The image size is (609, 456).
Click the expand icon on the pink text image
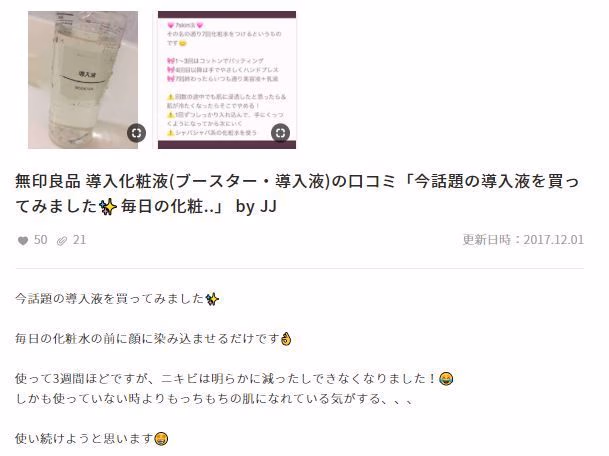coord(280,133)
